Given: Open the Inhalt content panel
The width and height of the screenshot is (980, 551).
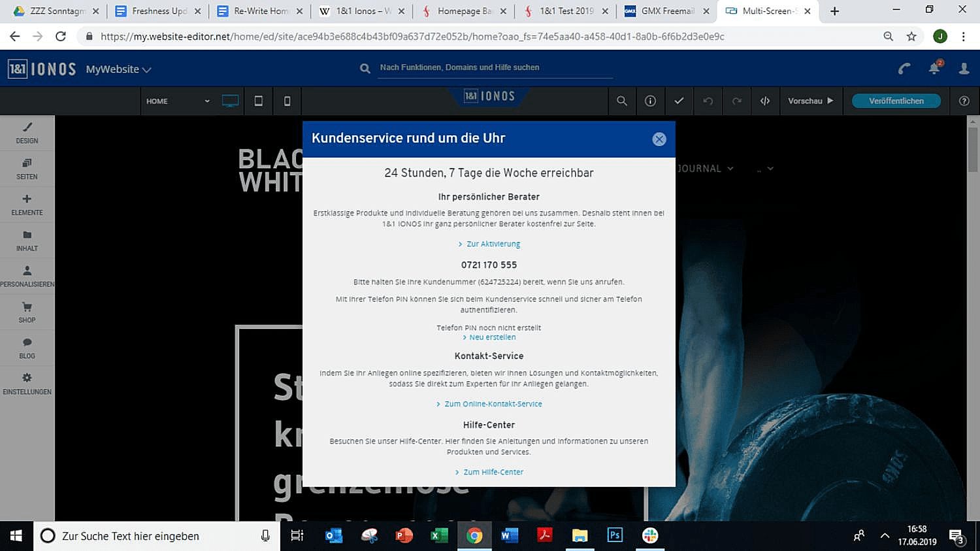Looking at the screenshot, I should (x=27, y=241).
